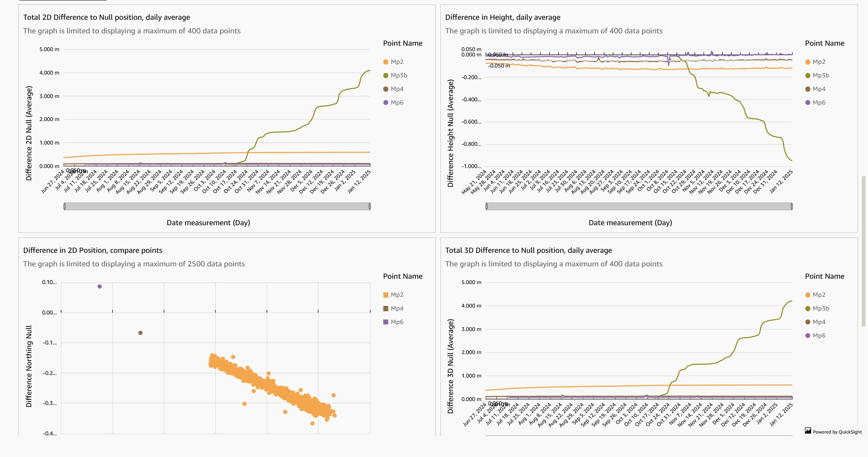Click right handle of Total 2D chart date slider
Viewport: 868px width, 457px height.
[370, 206]
